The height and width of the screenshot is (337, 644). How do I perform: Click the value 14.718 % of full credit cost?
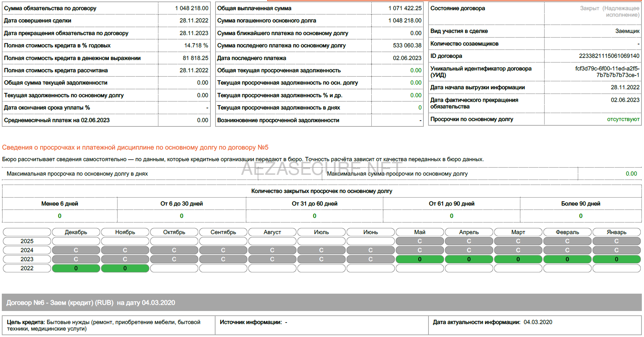pyautogui.click(x=196, y=46)
